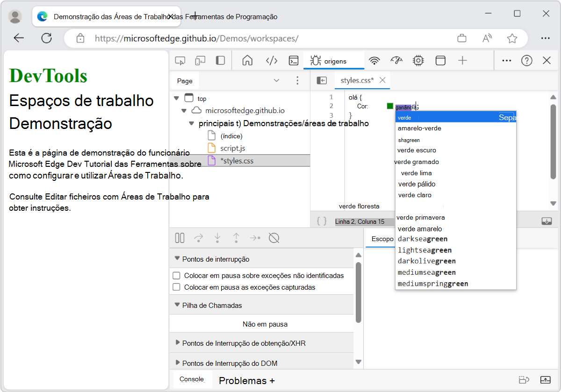Open the Console drawer tab
This screenshot has height=392, width=561.
point(192,379)
